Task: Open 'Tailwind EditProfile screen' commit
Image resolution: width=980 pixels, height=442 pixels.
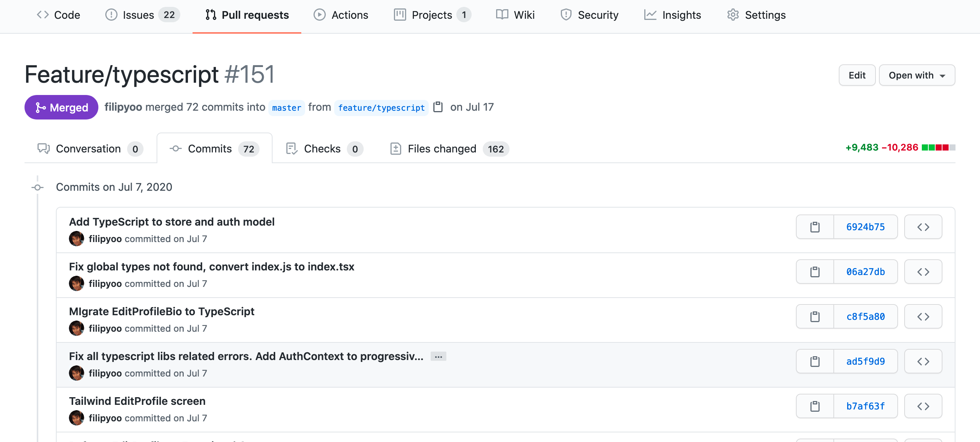Action: tap(137, 401)
